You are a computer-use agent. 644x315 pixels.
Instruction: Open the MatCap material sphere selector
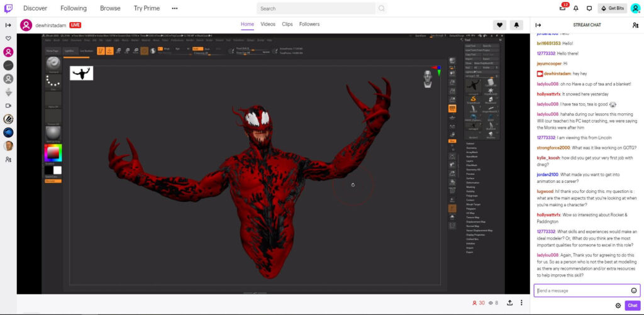click(x=53, y=135)
